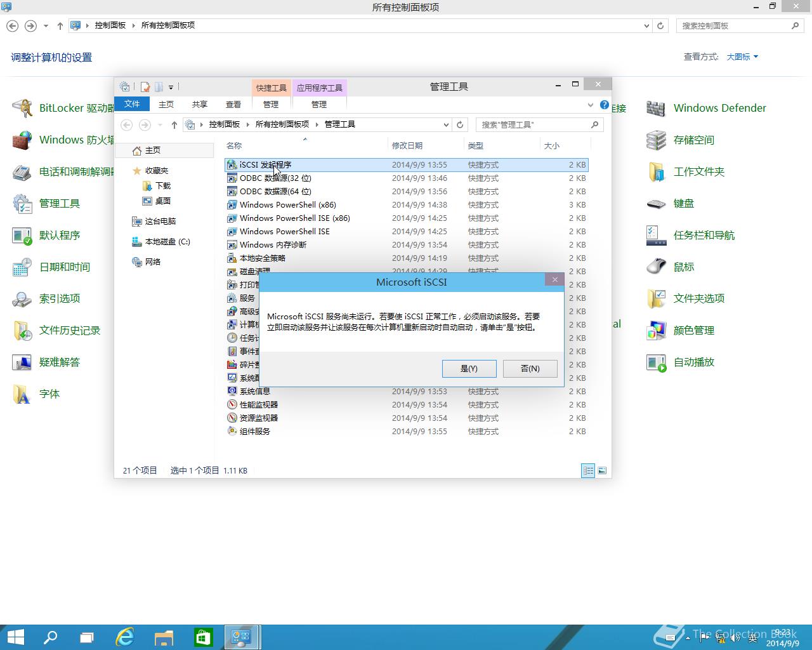Open the 共享 ribbon tab

coord(200,104)
